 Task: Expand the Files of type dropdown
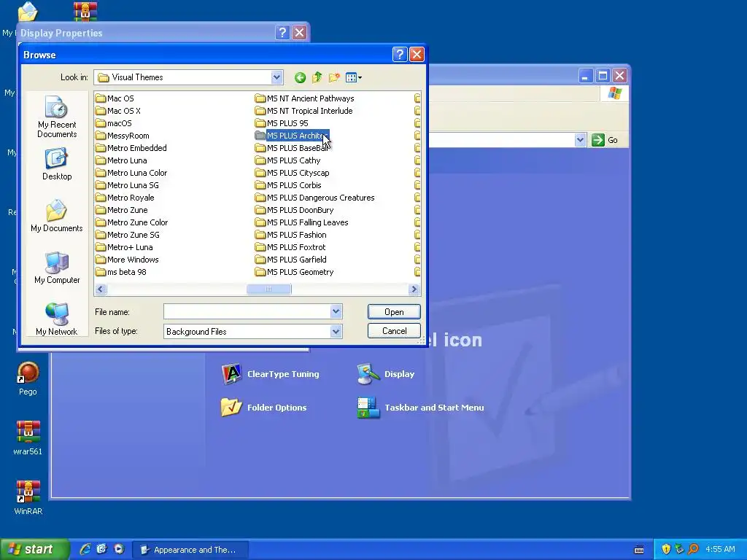(336, 332)
